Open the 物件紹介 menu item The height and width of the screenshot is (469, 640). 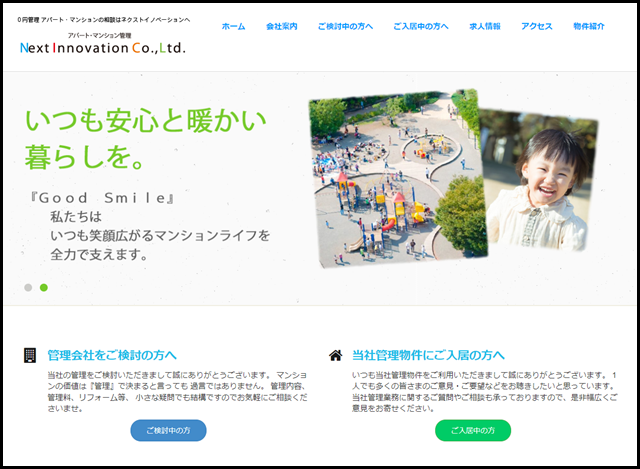[589, 27]
